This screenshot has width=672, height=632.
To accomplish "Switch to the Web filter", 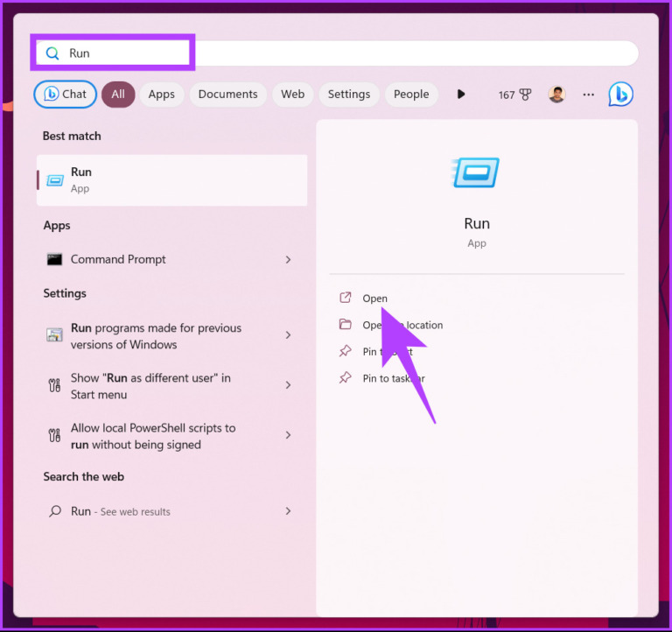I will tap(293, 94).
